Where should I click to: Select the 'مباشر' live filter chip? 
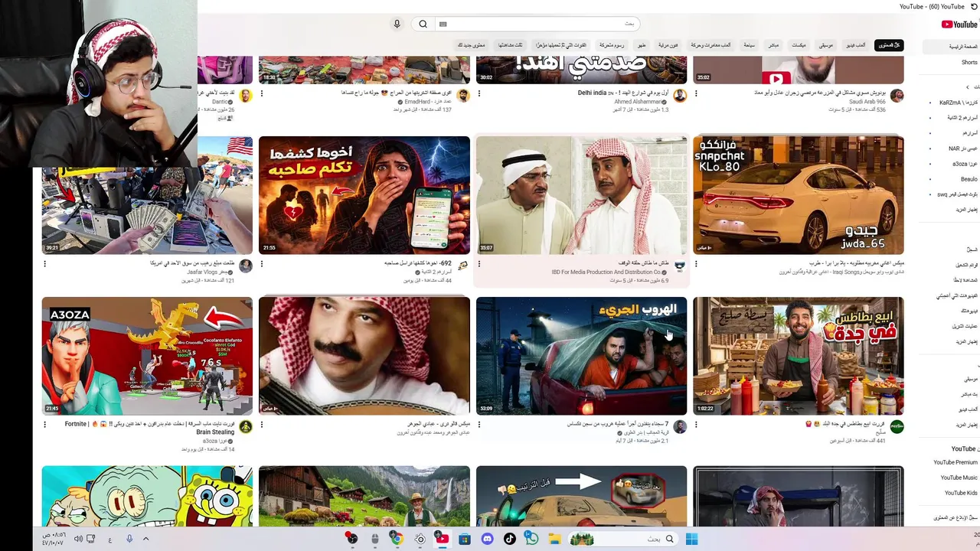point(773,45)
